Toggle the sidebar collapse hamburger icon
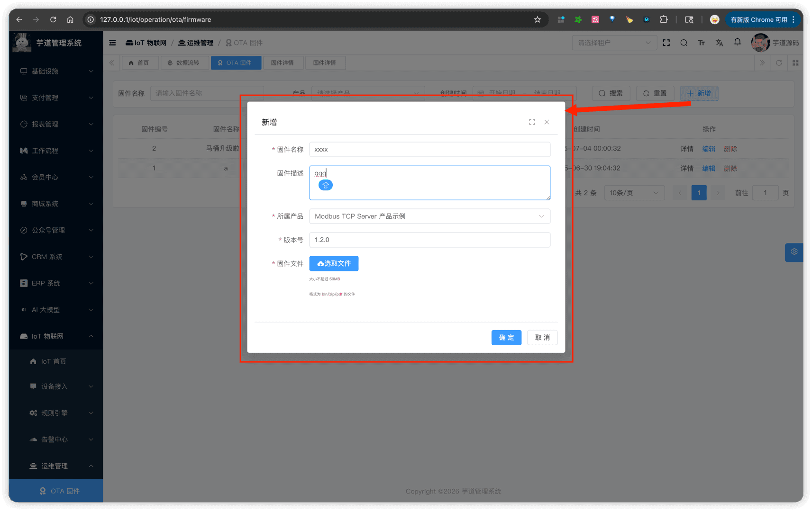Viewport: 812px width, 511px height. click(112, 43)
